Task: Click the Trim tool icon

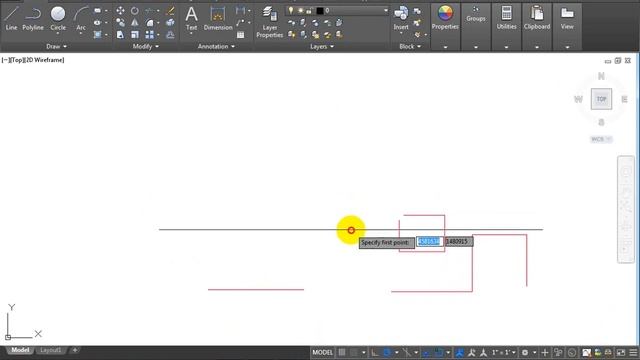Action: point(150,11)
